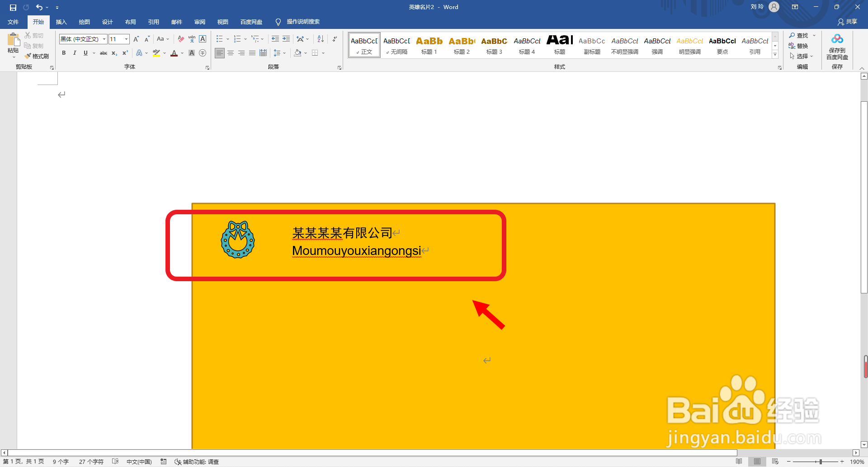Apply character shading gray A icon
The height and width of the screenshot is (467, 868).
point(192,53)
